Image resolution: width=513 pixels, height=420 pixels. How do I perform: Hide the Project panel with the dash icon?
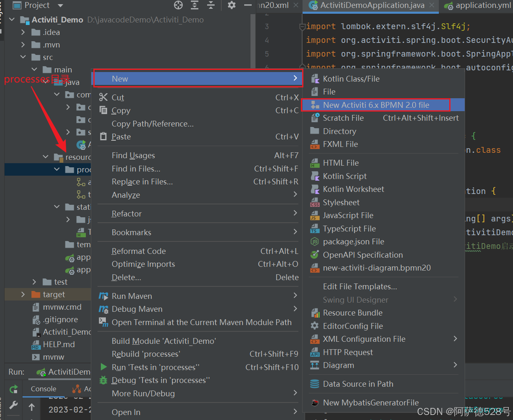[248, 5]
